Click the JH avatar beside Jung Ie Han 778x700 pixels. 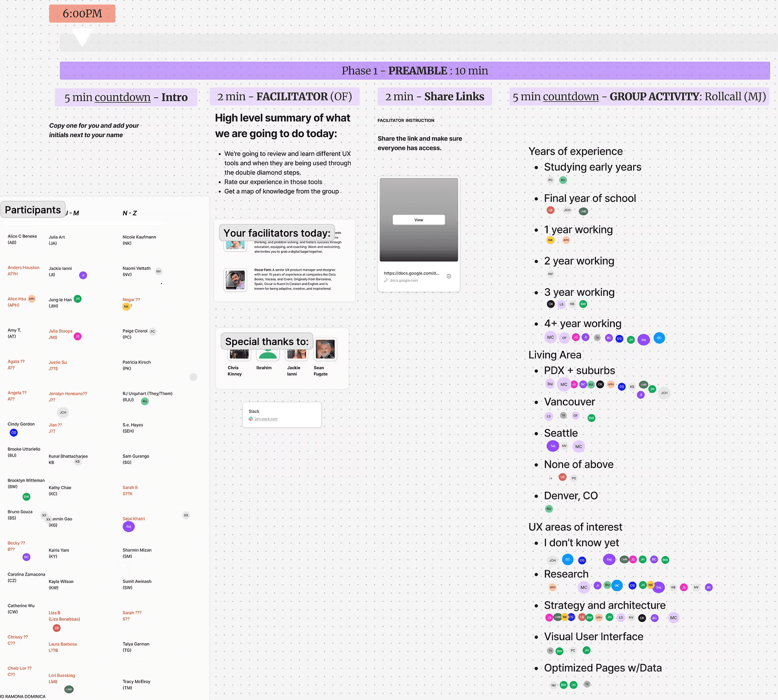tap(77, 299)
